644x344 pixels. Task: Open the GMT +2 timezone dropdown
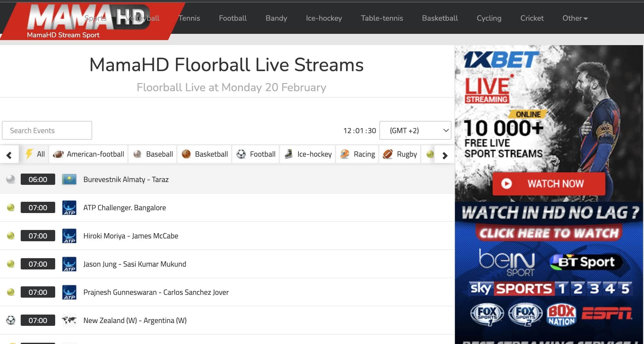[x=415, y=130]
